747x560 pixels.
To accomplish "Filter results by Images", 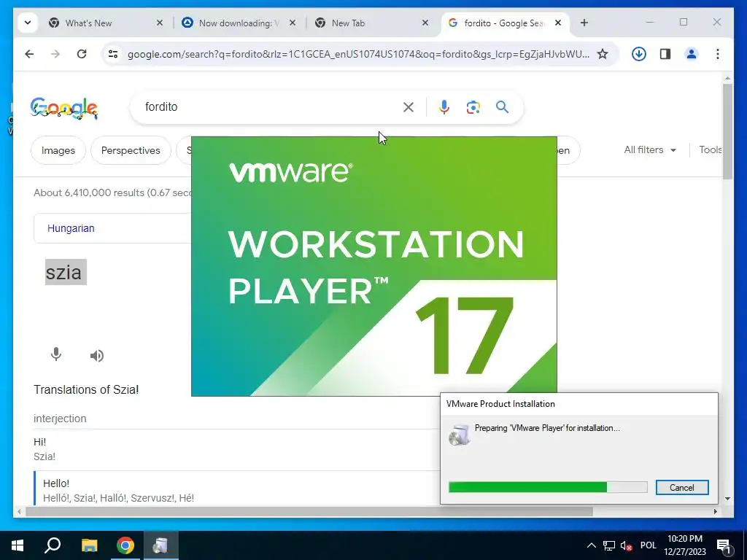I will click(58, 150).
